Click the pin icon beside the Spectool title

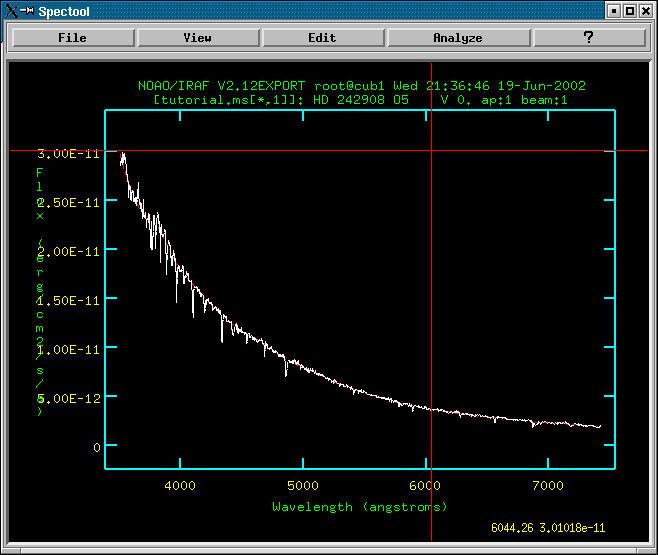pos(27,10)
